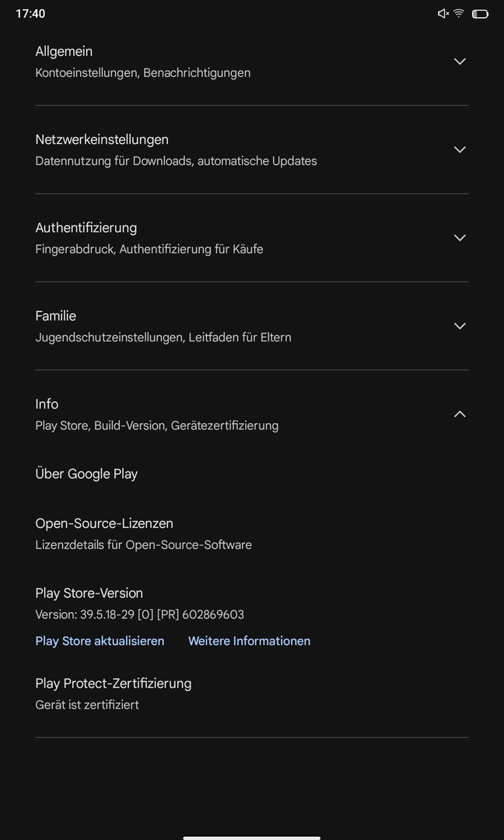
Task: Open Netzwerkeinstellungen settings heading
Action: [x=102, y=139]
